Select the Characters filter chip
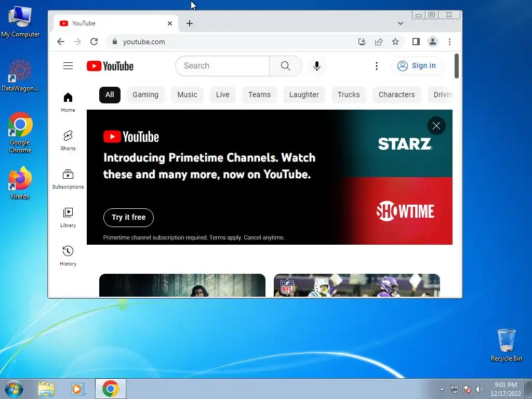 (x=396, y=95)
